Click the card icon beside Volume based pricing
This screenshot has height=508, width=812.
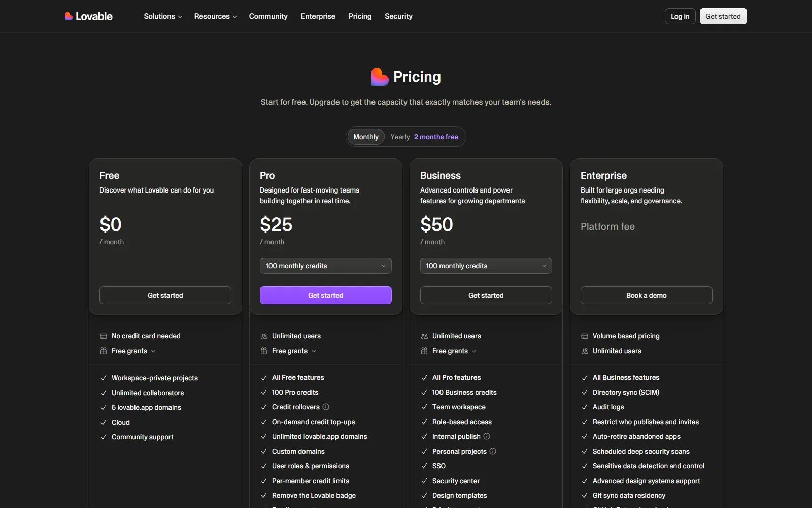coord(585,336)
